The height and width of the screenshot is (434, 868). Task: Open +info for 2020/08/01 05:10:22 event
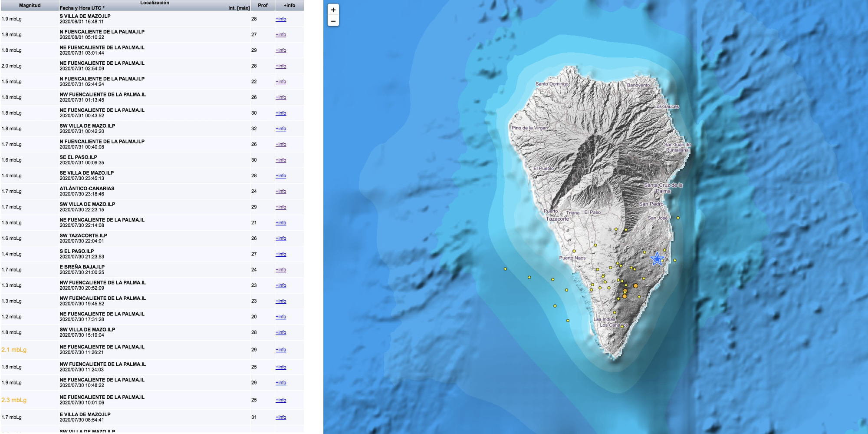pyautogui.click(x=281, y=35)
